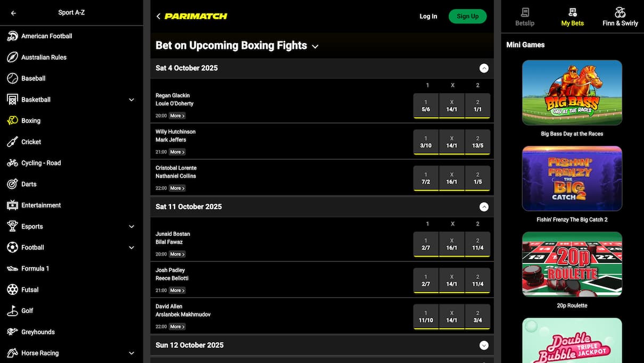Open the My Bets tab

[x=572, y=16]
